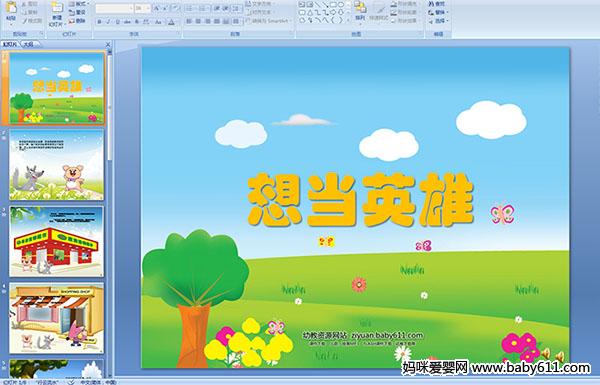
Task: Justify the paragraph text
Action: click(x=217, y=21)
